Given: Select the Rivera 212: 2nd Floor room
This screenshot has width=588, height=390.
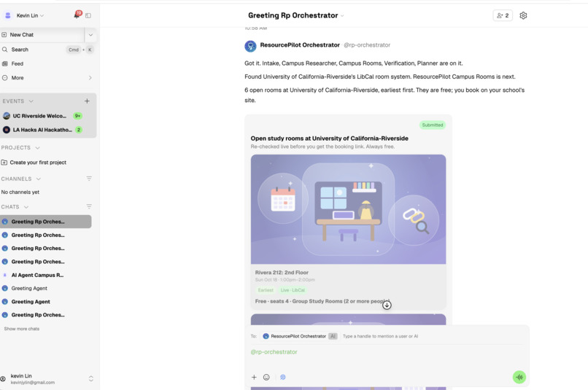Looking at the screenshot, I should 282,273.
